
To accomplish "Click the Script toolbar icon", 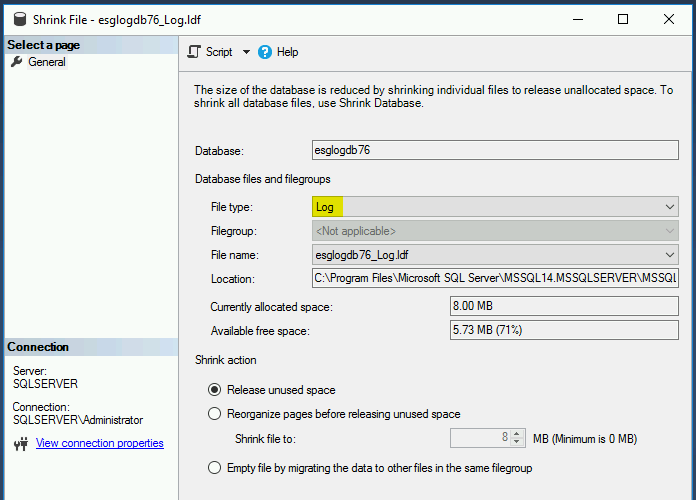I will pos(195,52).
